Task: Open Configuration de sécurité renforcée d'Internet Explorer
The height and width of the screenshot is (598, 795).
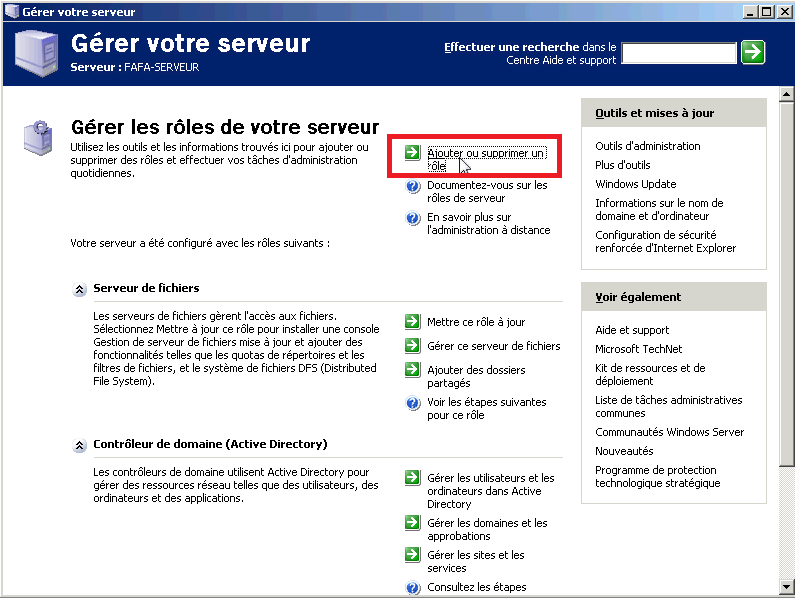Action: (x=666, y=241)
